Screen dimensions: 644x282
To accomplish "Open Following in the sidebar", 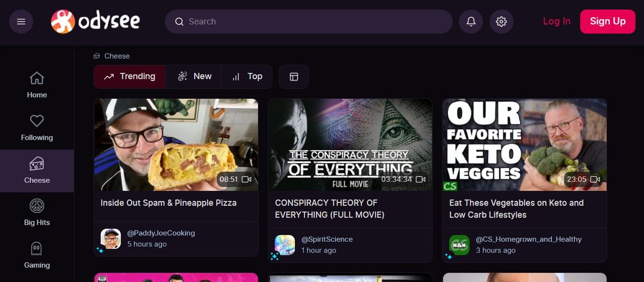I will pos(37,128).
